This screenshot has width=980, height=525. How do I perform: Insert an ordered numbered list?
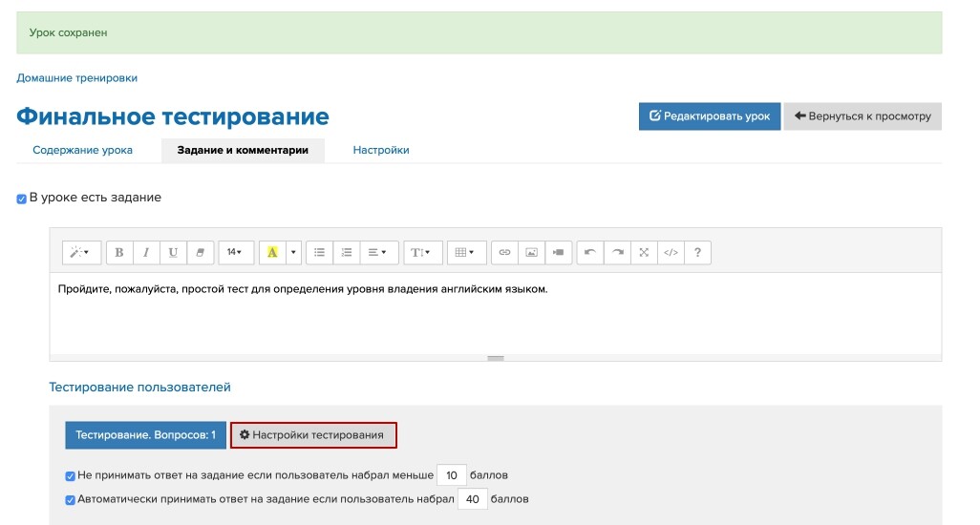click(x=347, y=252)
